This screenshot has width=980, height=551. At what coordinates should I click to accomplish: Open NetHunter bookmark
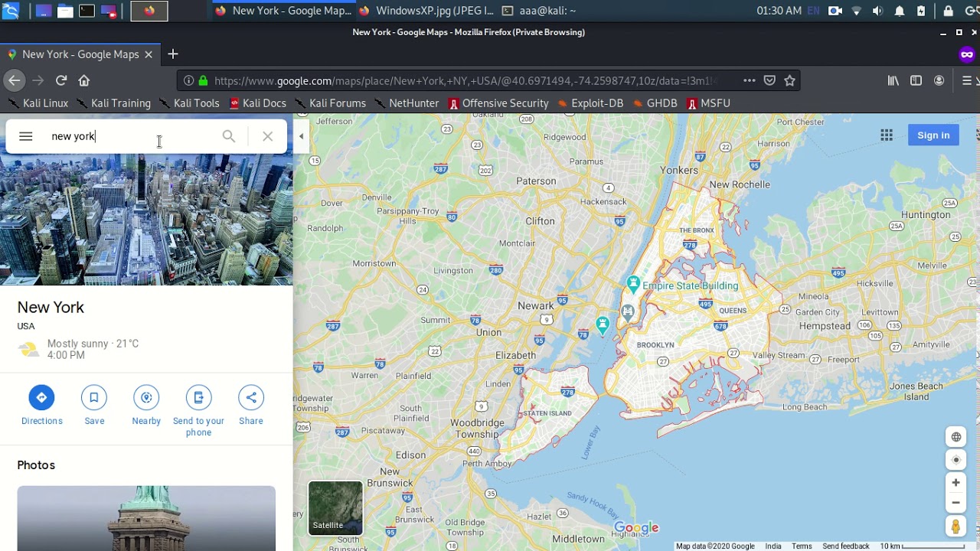tap(407, 103)
